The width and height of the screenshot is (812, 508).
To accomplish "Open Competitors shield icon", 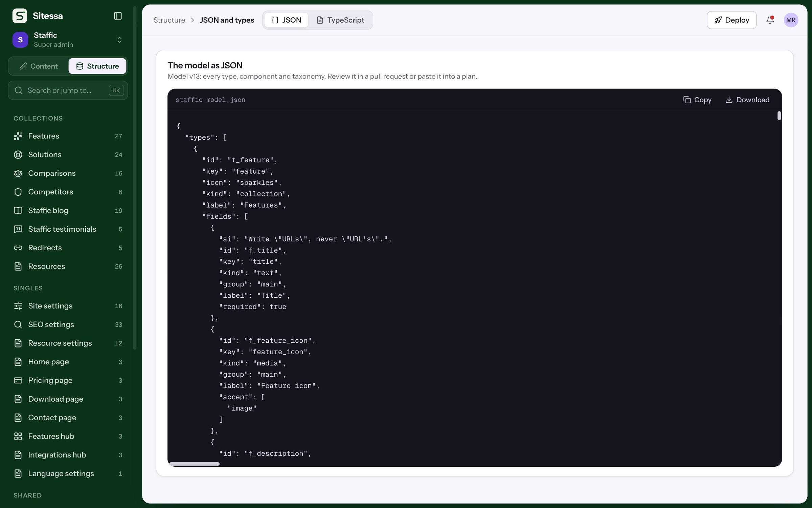I will click(x=18, y=192).
